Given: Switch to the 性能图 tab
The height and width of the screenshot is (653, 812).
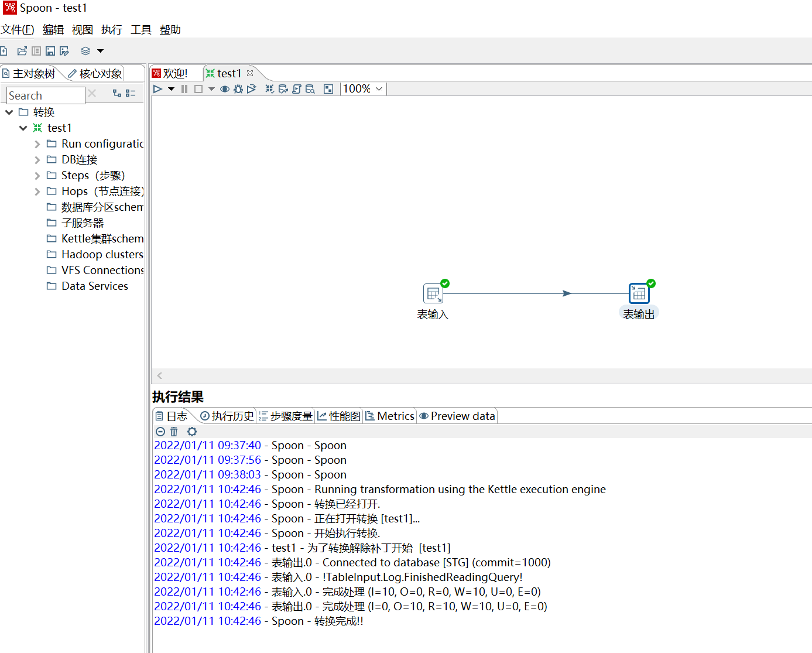Looking at the screenshot, I should [338, 416].
